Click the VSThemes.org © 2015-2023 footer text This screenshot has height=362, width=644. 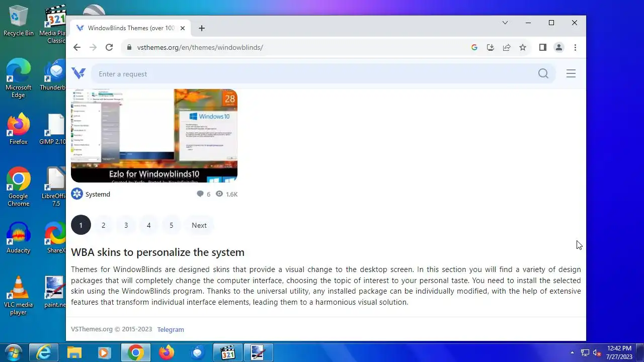pos(111,329)
